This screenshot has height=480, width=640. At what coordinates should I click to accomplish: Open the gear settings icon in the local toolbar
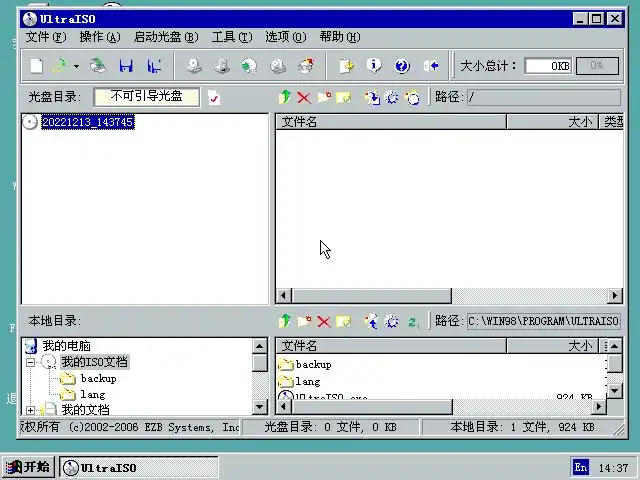(392, 322)
